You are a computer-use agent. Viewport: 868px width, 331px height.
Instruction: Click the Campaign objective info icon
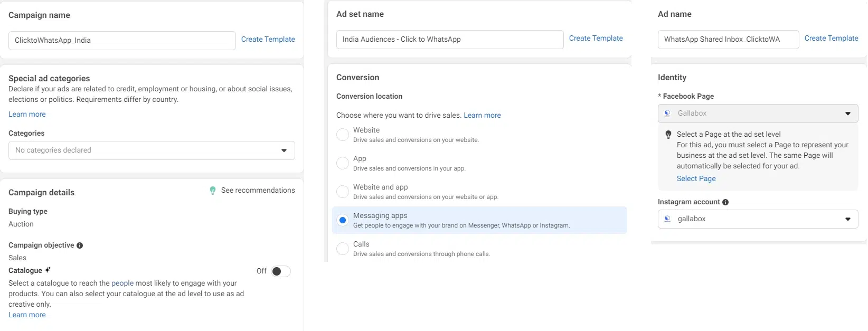[x=80, y=245]
